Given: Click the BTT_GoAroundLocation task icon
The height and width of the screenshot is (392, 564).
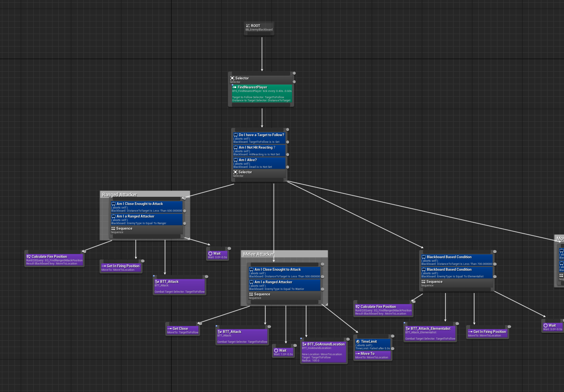Looking at the screenshot, I should point(304,344).
